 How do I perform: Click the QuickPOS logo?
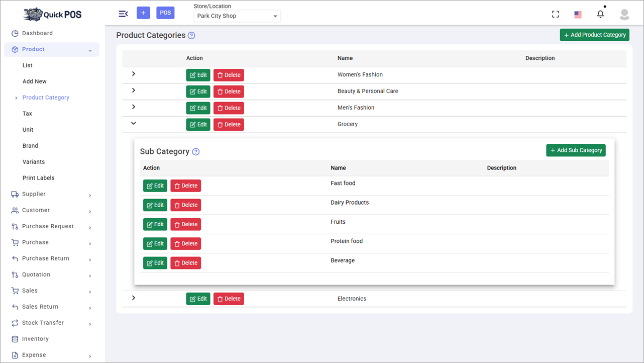tap(52, 14)
